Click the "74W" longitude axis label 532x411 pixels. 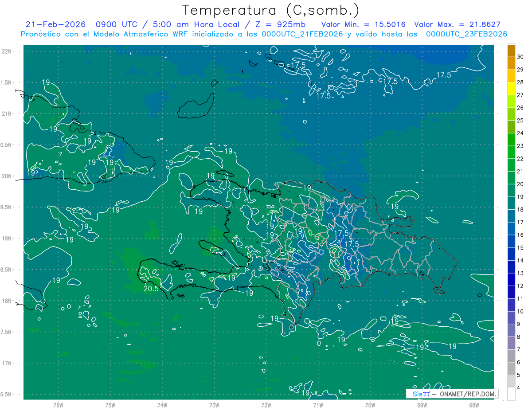coord(162,405)
